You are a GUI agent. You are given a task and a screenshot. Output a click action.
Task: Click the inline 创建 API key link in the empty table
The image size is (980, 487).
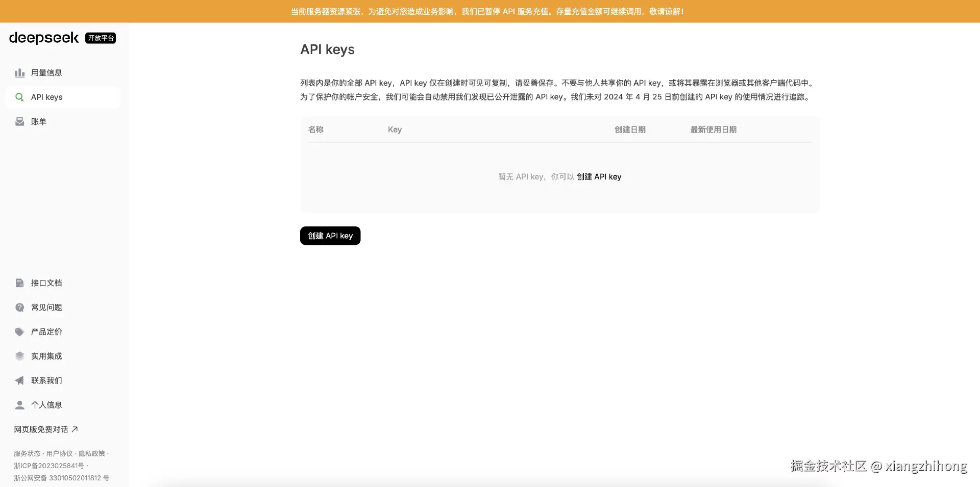[x=599, y=176]
